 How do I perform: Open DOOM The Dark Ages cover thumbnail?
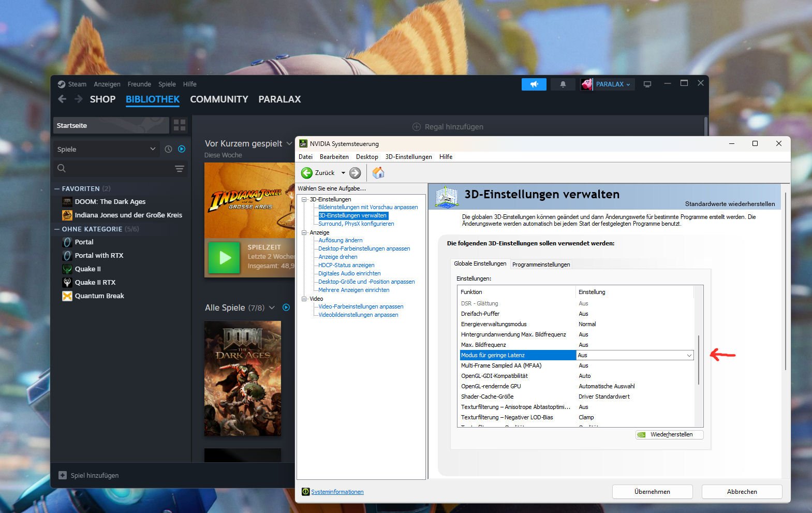243,378
